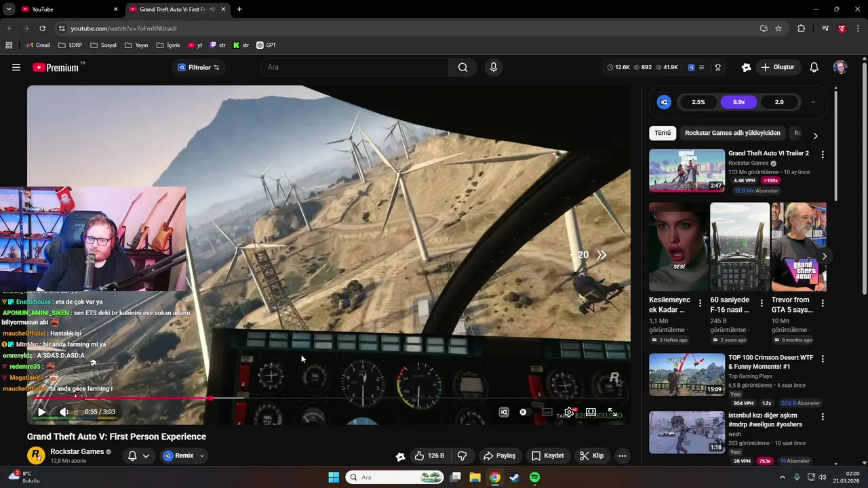The width and height of the screenshot is (868, 488).
Task: Click the sparkle icon left of like button
Action: 400,456
